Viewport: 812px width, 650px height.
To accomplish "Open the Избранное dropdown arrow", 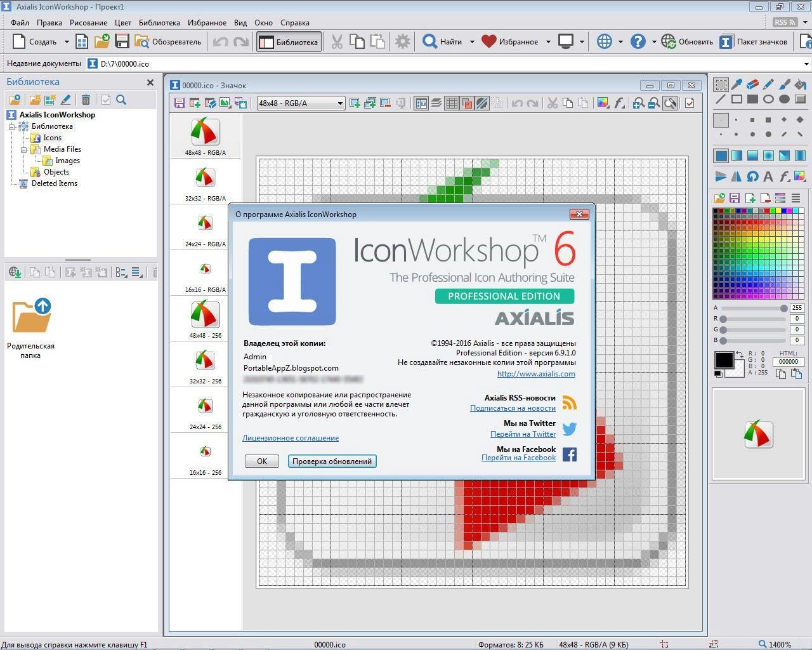I will (x=547, y=42).
